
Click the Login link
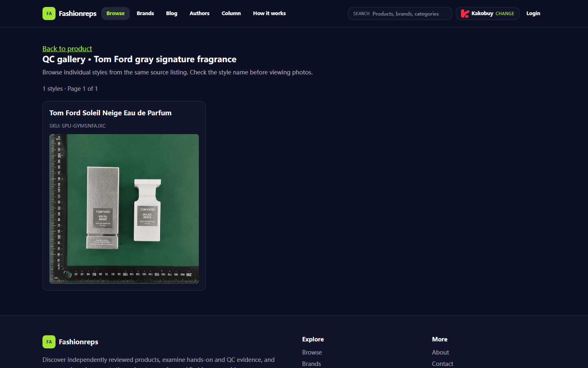click(533, 13)
